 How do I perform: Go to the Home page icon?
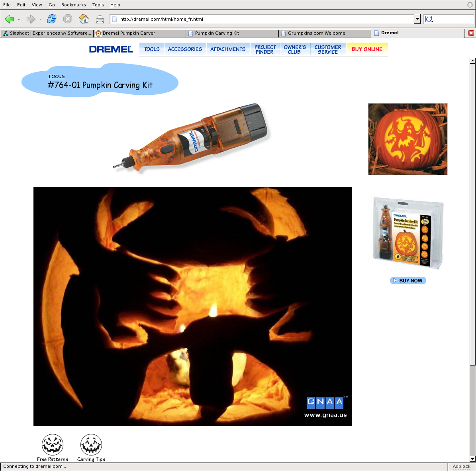tap(84, 19)
